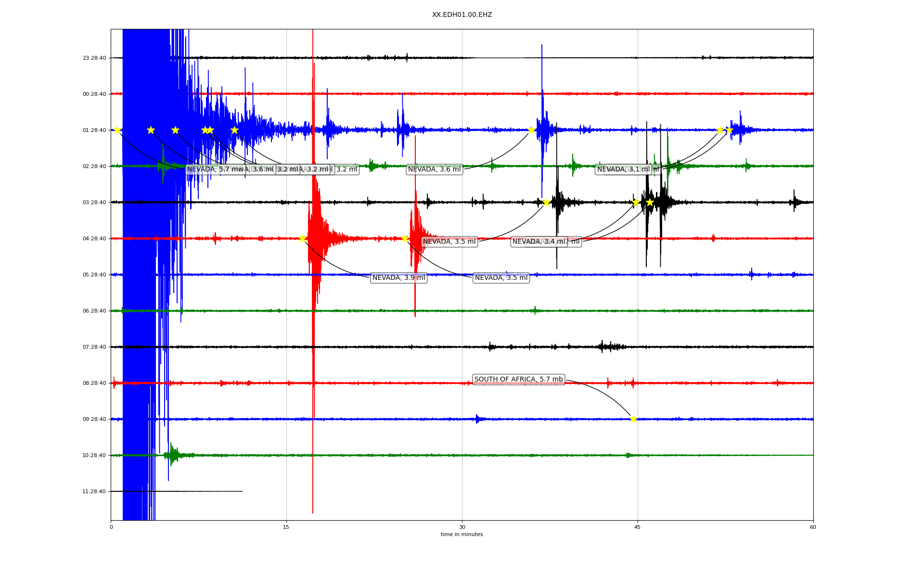Click the '45' tick on the minutes axis

pyautogui.click(x=637, y=527)
